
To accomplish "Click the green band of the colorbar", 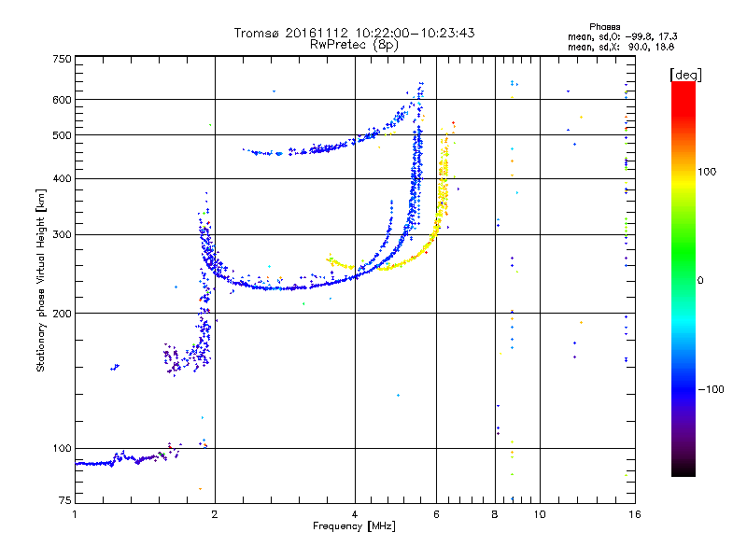I will (684, 250).
